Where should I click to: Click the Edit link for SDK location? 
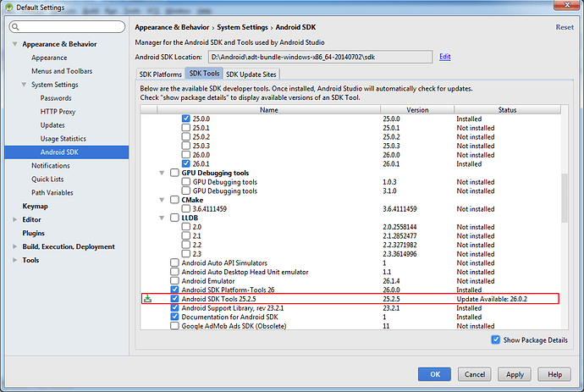coord(444,56)
